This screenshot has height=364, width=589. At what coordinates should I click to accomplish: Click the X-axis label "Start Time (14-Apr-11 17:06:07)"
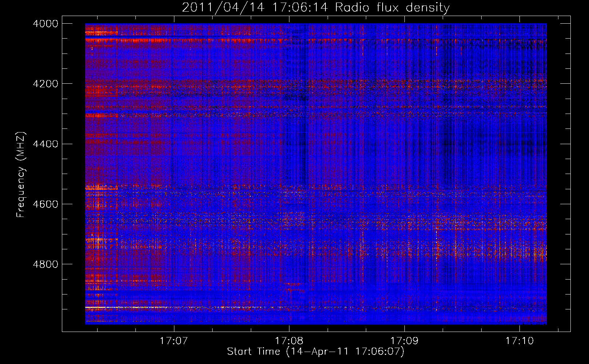click(316, 352)
